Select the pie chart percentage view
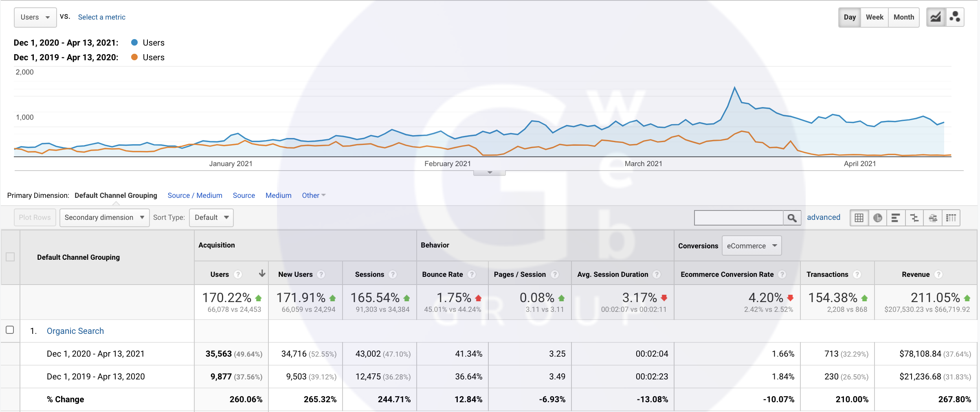The height and width of the screenshot is (412, 980). 878,218
